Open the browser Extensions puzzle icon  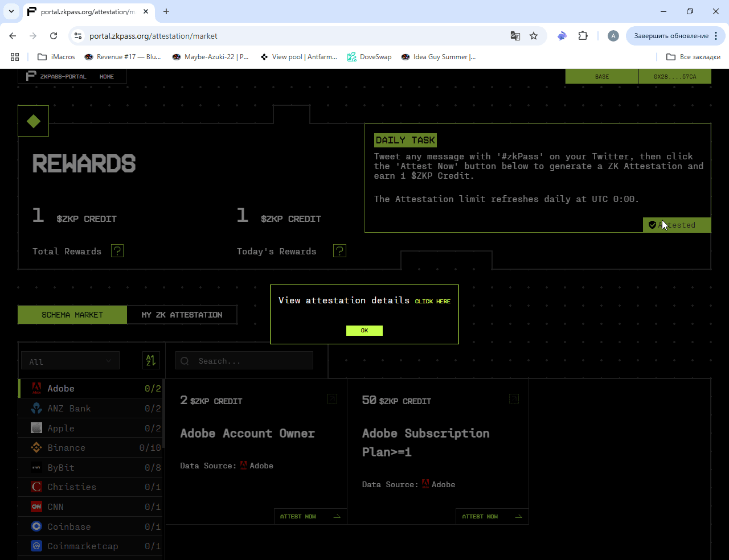point(583,36)
